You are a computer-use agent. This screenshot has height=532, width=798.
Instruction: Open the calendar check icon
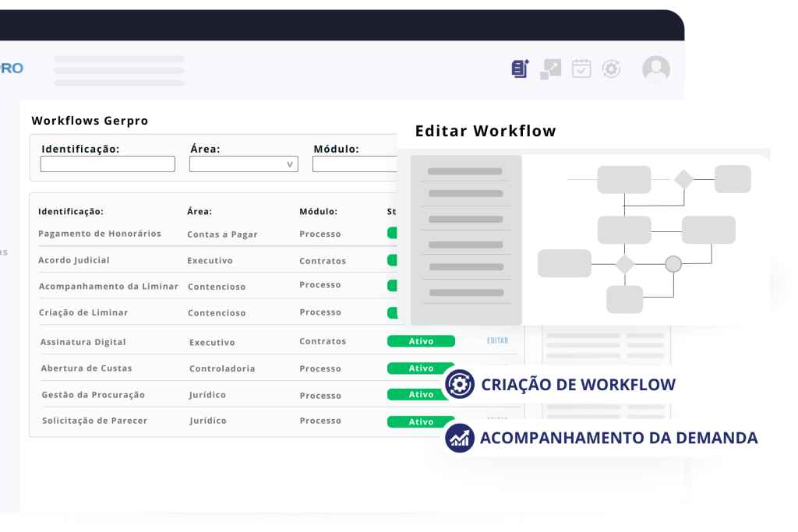(x=581, y=69)
